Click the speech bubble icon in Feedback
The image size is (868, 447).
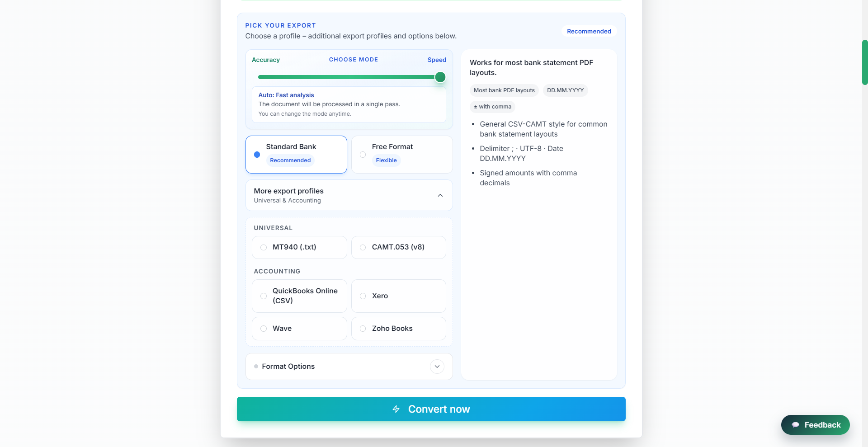pos(796,425)
